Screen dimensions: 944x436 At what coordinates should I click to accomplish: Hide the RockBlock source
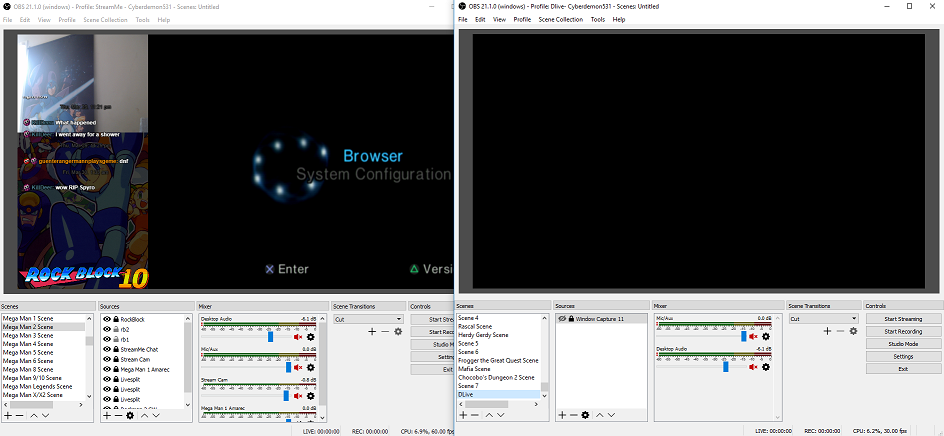point(107,319)
